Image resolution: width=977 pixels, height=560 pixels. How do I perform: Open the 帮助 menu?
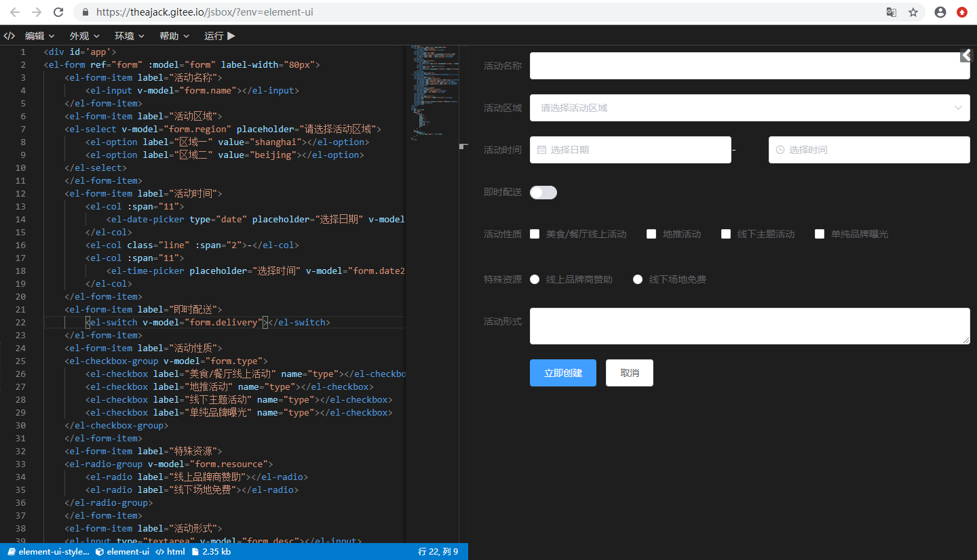coord(174,36)
